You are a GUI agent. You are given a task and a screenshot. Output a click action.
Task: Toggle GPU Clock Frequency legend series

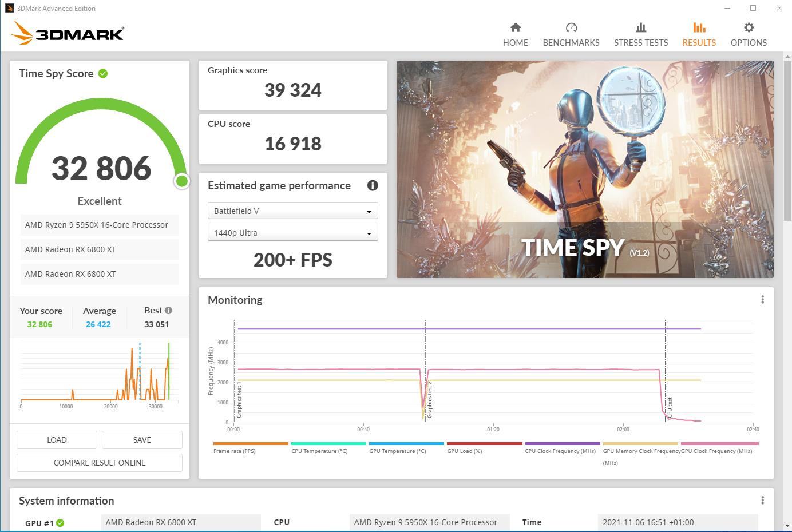pyautogui.click(x=719, y=448)
